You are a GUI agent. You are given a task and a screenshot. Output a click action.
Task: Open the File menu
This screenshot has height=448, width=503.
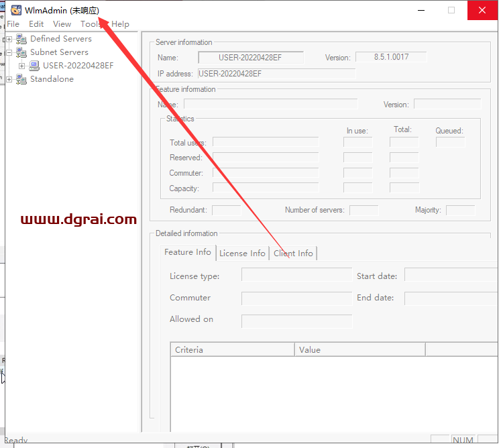pos(13,24)
